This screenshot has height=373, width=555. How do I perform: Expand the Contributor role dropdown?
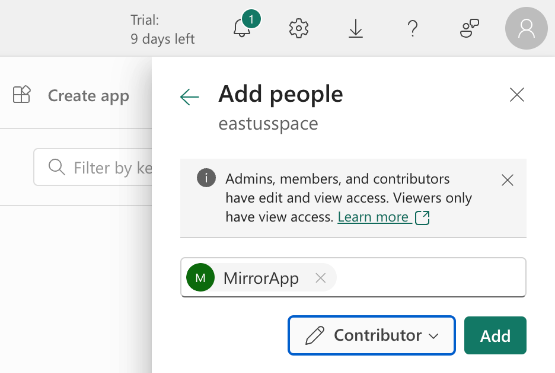point(372,335)
